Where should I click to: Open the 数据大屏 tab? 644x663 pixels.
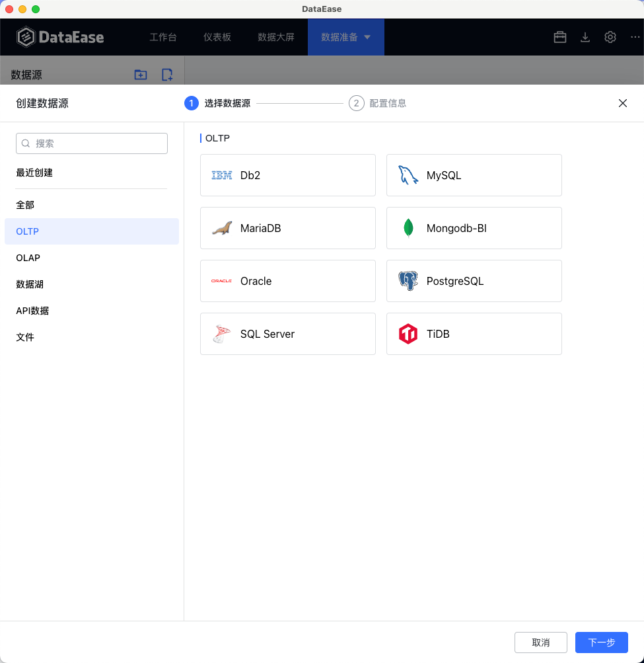(276, 37)
